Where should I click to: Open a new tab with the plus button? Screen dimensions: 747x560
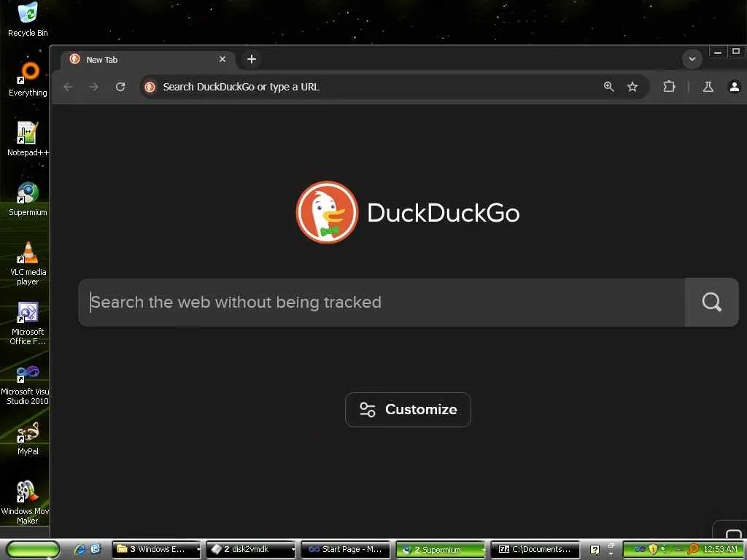(252, 59)
